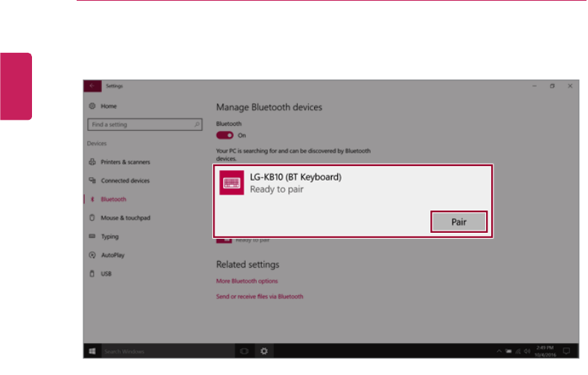The width and height of the screenshot is (588, 375).
Task: Click the Home gear icon
Action: (92, 106)
